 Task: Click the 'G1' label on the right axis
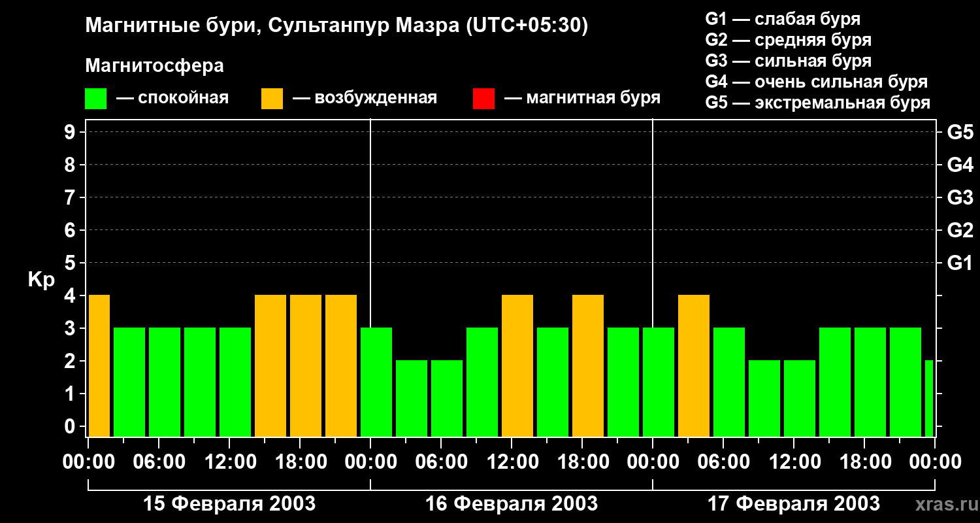960,263
